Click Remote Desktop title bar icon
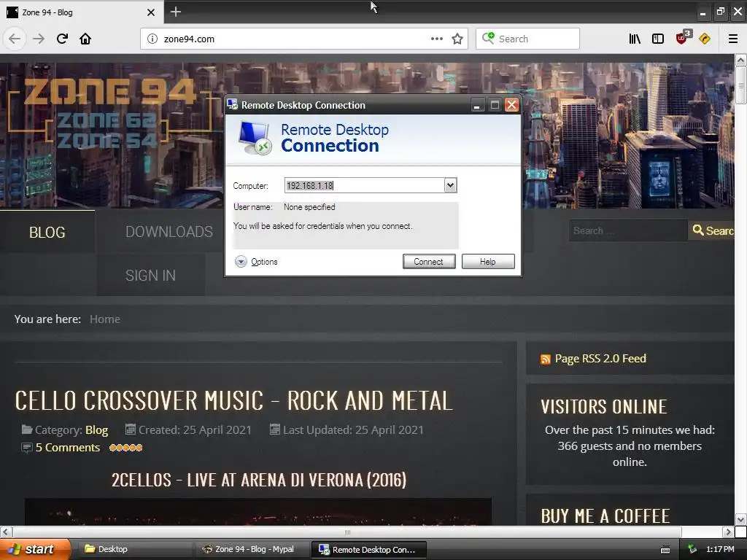Image resolution: width=747 pixels, height=560 pixels. pyautogui.click(x=232, y=104)
